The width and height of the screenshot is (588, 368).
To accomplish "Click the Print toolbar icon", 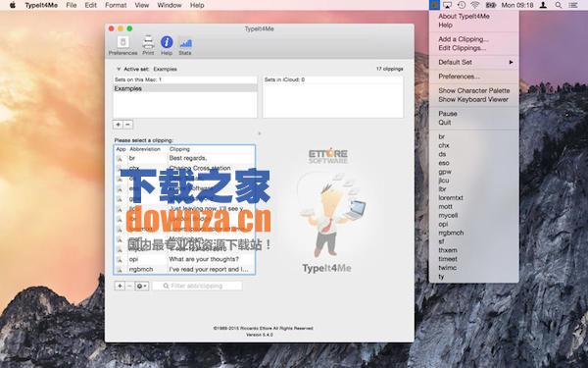I will (148, 45).
